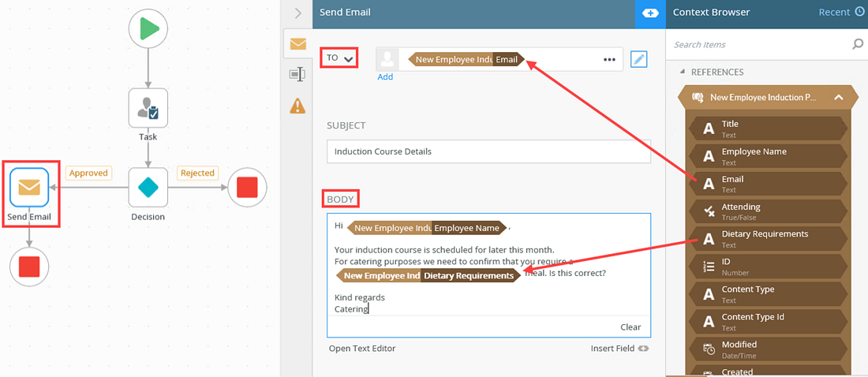
Task: Click the Email token in TO field
Action: click(x=466, y=59)
